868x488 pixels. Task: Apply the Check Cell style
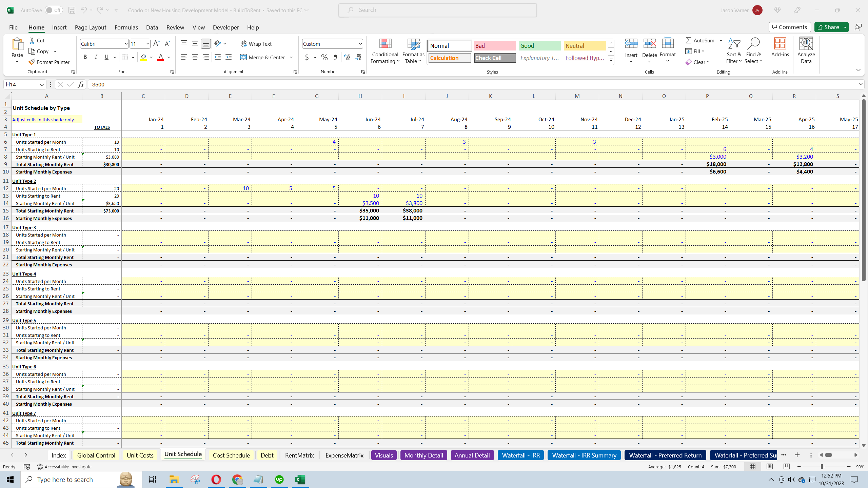(x=495, y=58)
